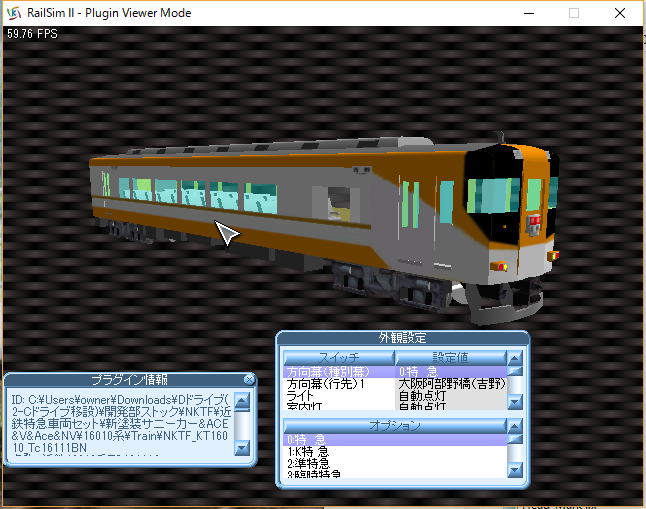Image resolution: width=646 pixels, height=509 pixels.
Task: Click the switch list's down arrow
Action: click(x=515, y=402)
